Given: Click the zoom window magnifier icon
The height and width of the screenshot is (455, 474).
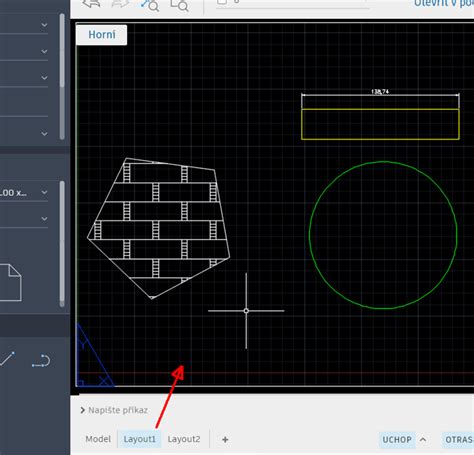Looking at the screenshot, I should pos(179,5).
